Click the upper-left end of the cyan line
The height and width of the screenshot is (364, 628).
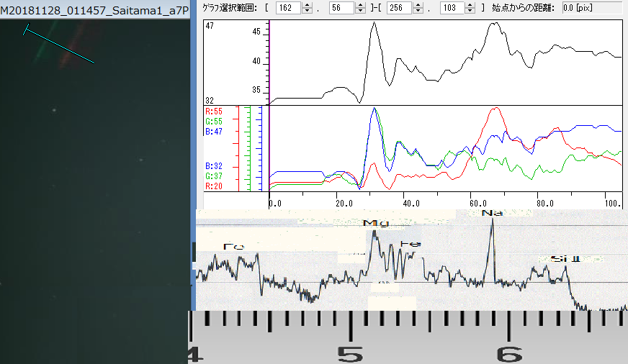[26, 30]
